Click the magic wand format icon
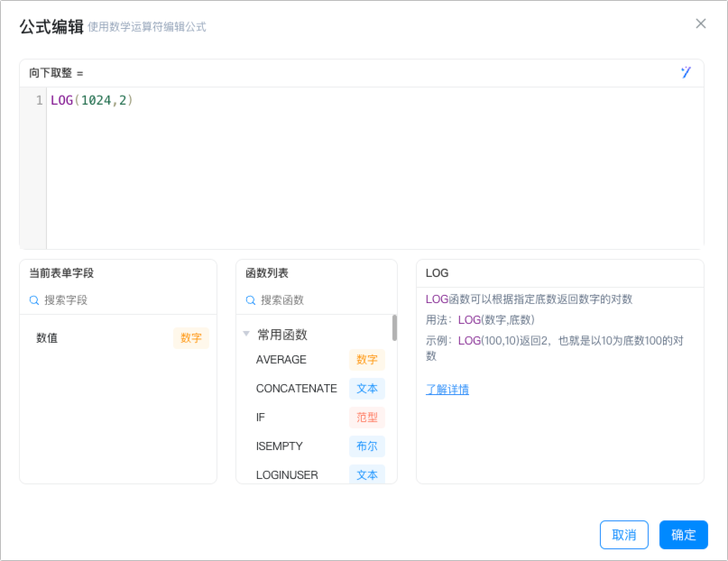This screenshot has height=561, width=728. 686,72
